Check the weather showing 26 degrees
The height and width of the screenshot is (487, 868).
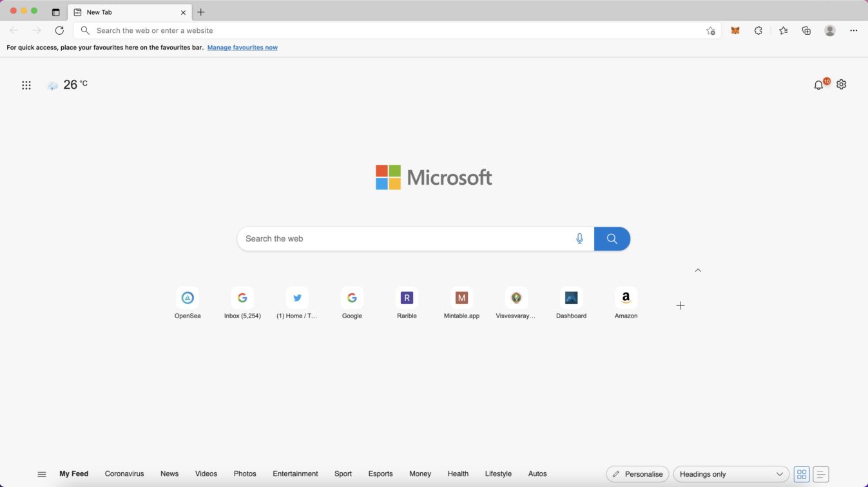tap(67, 84)
